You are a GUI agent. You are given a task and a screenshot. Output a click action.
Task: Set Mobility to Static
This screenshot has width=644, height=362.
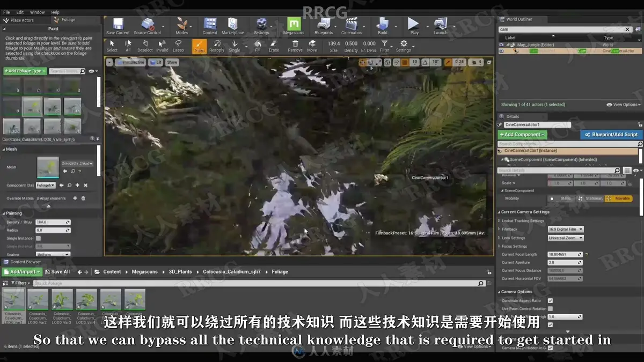tap(561, 198)
